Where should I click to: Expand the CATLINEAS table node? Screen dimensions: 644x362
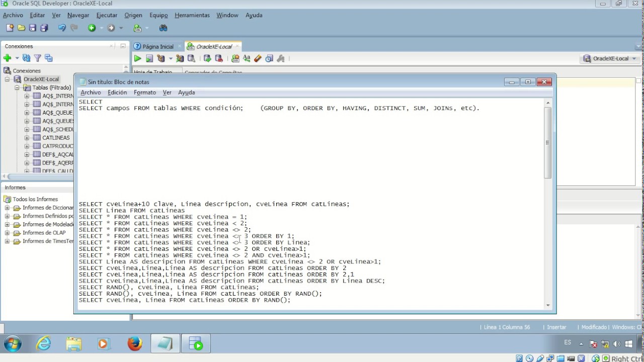pos(27,138)
